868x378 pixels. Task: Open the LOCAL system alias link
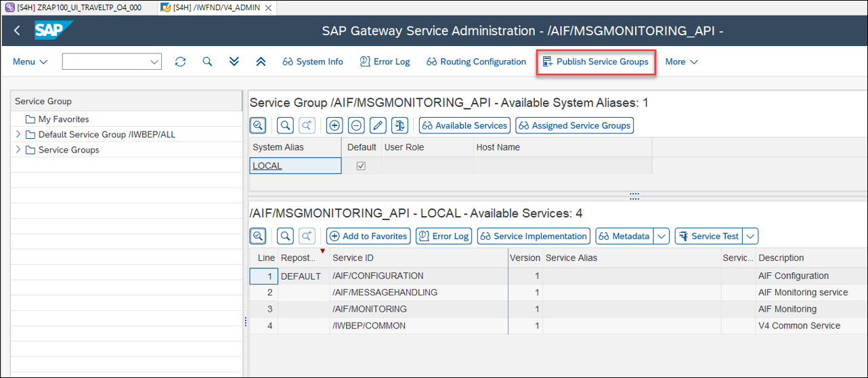click(267, 166)
